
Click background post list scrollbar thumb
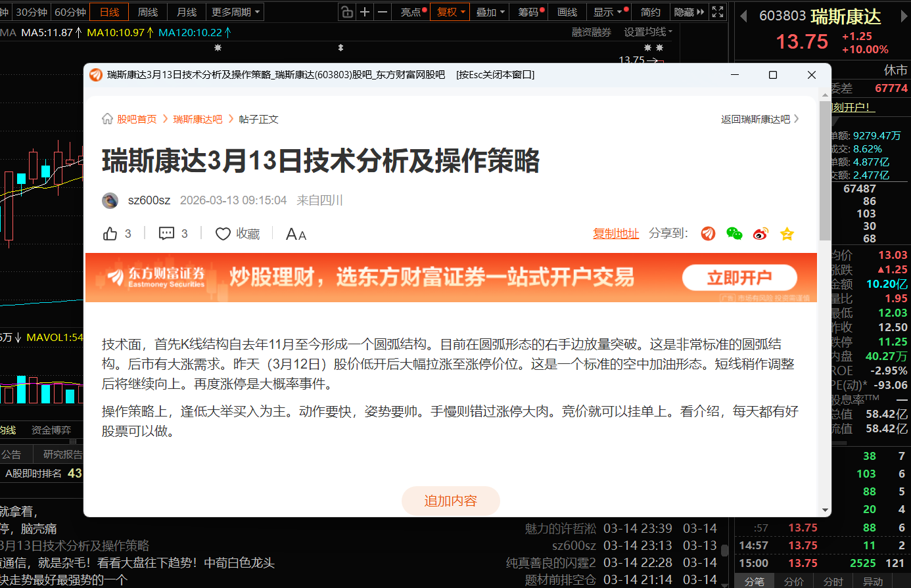coord(724,550)
